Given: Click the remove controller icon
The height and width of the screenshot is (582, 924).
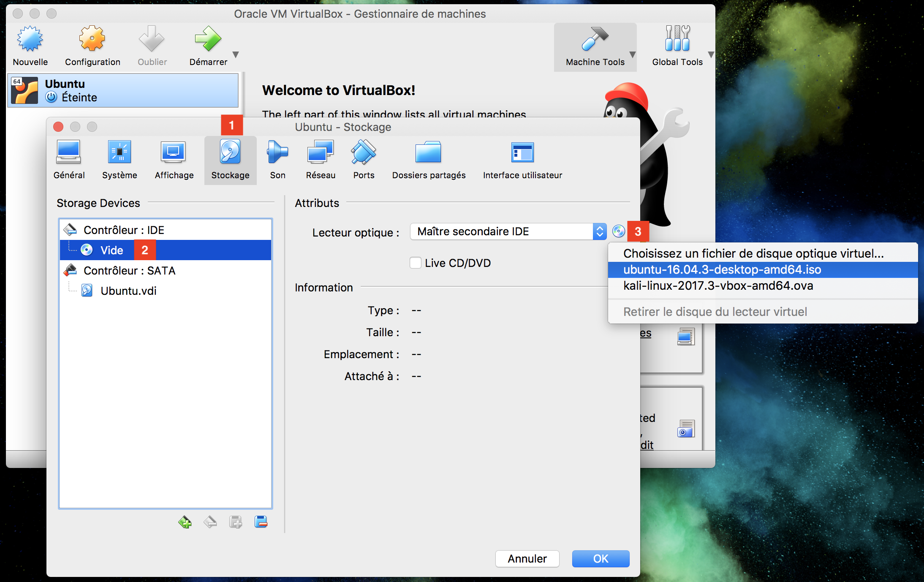Looking at the screenshot, I should 210,522.
